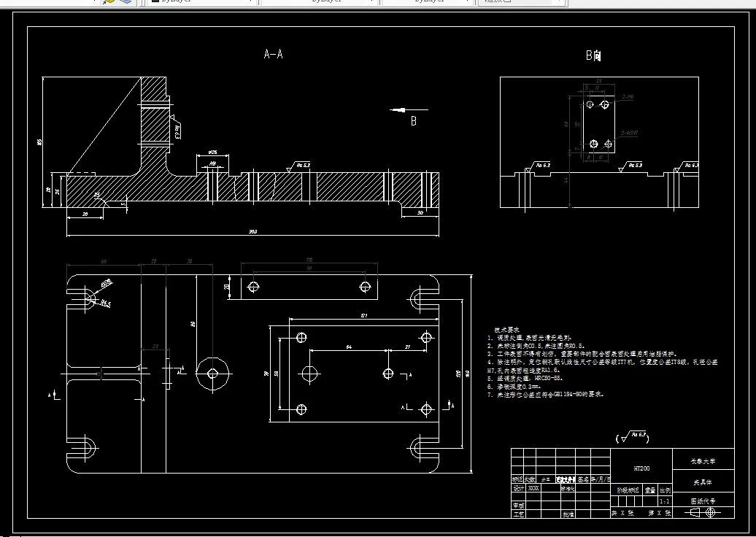Select the 90 dimension above the strip
The width and height of the screenshot is (756, 537).
click(x=309, y=268)
